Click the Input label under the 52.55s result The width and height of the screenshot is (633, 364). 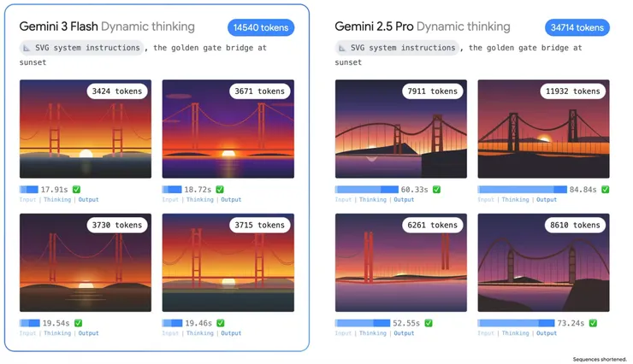[343, 333]
